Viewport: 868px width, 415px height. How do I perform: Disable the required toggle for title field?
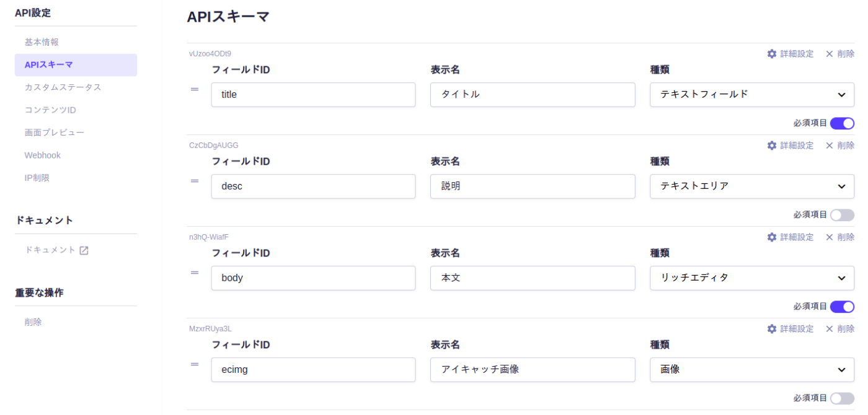pyautogui.click(x=842, y=123)
